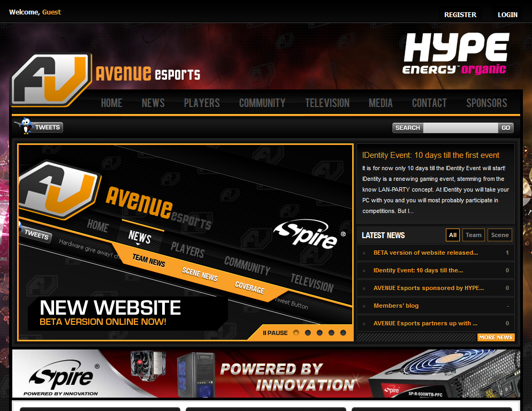Open 'AVENUE Esports sponsored by HYPE...' news
The width and height of the screenshot is (532, 411).
click(x=429, y=288)
